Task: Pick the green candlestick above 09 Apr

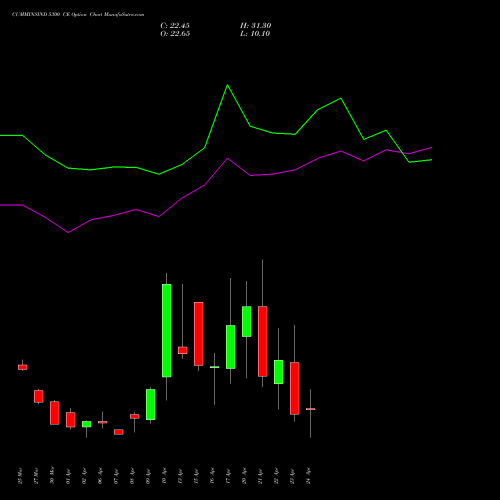Action: (x=151, y=404)
